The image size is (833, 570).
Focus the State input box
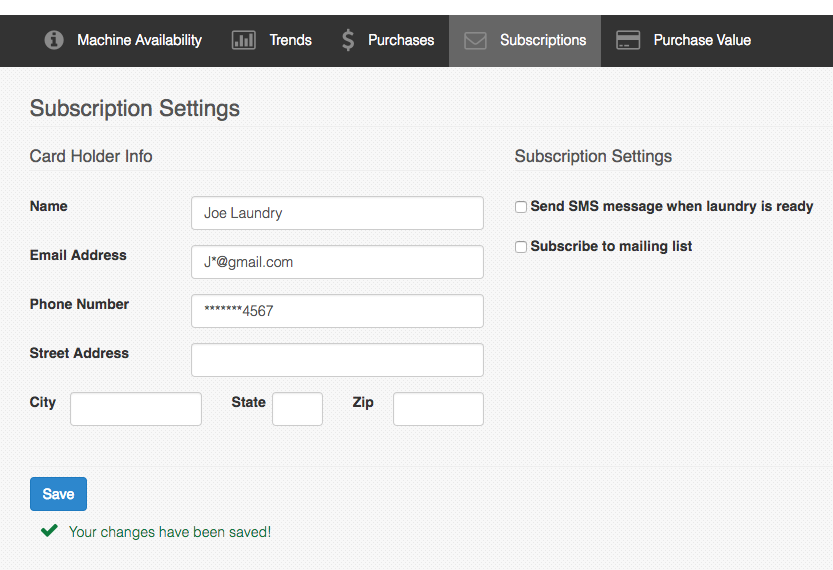(x=297, y=409)
